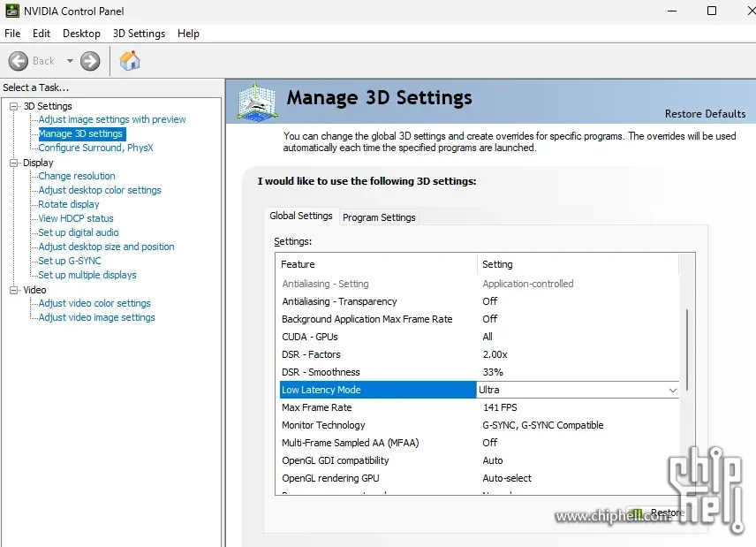Open Change resolution page

pyautogui.click(x=77, y=176)
